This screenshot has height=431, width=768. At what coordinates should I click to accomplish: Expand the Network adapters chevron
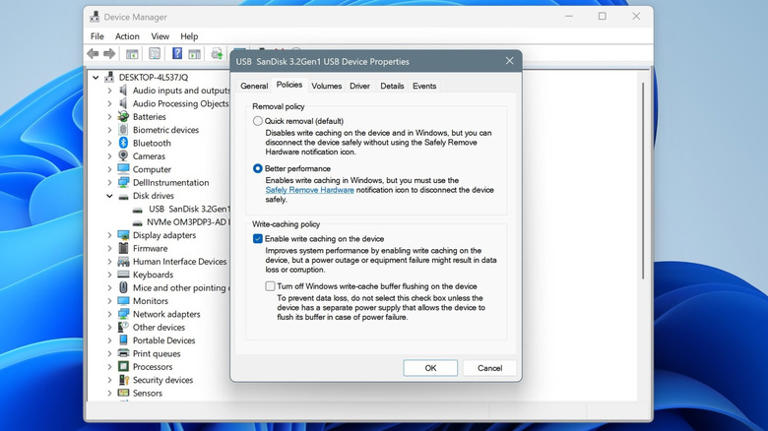(110, 314)
